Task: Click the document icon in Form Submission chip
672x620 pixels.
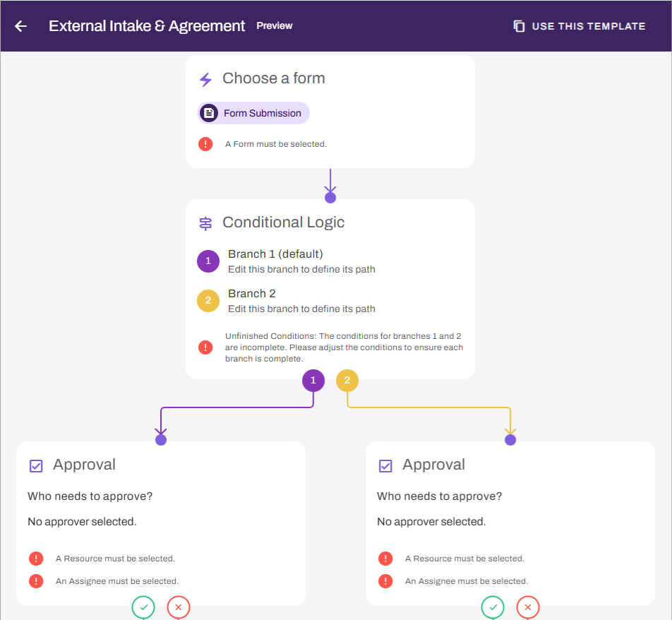Action: click(x=209, y=113)
